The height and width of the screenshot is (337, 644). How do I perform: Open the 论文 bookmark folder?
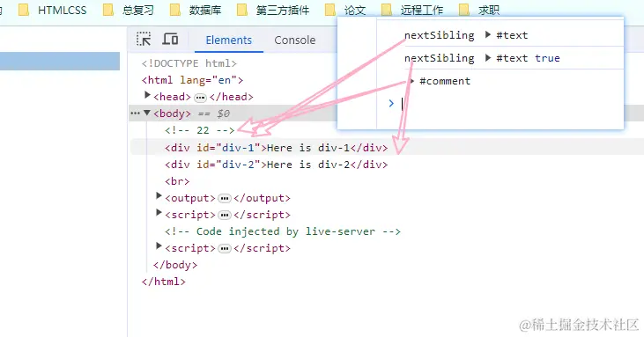[x=345, y=10]
